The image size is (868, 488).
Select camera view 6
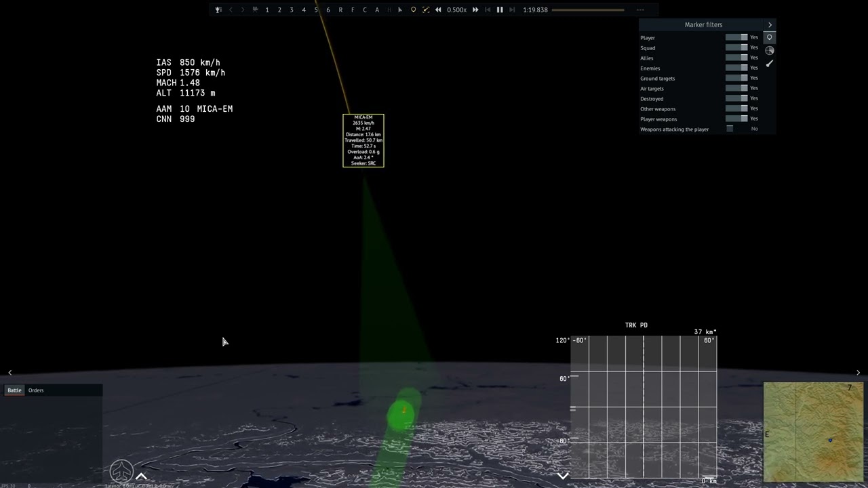(328, 9)
